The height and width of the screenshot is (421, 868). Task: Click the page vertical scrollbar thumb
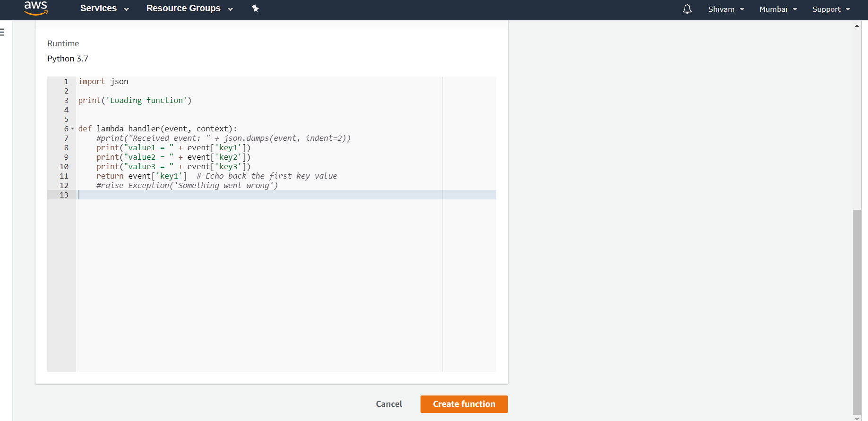pyautogui.click(x=857, y=312)
